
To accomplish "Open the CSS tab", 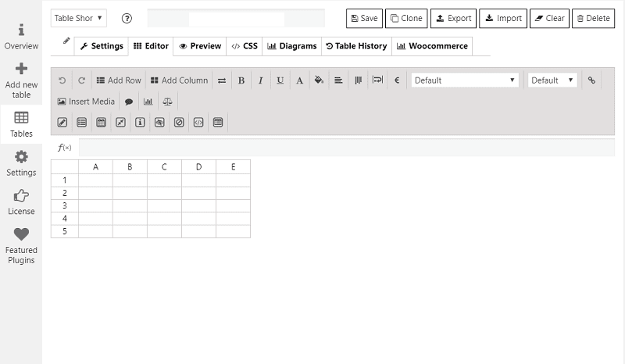I will click(245, 46).
